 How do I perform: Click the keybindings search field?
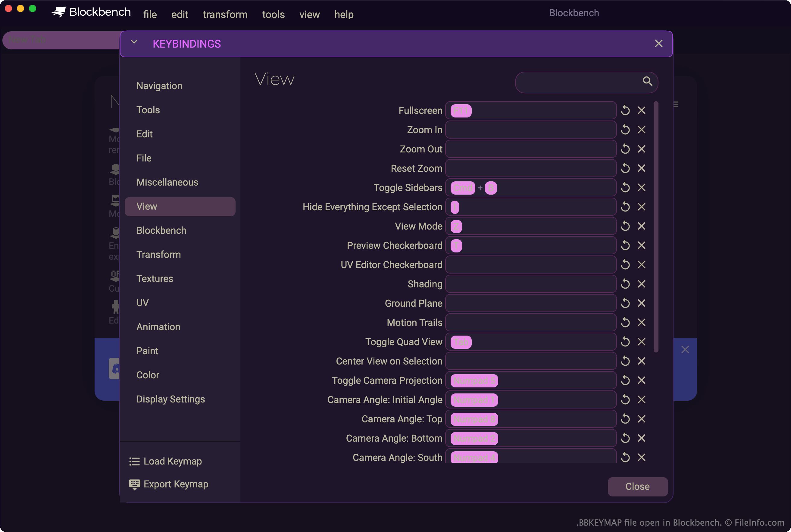(x=577, y=82)
